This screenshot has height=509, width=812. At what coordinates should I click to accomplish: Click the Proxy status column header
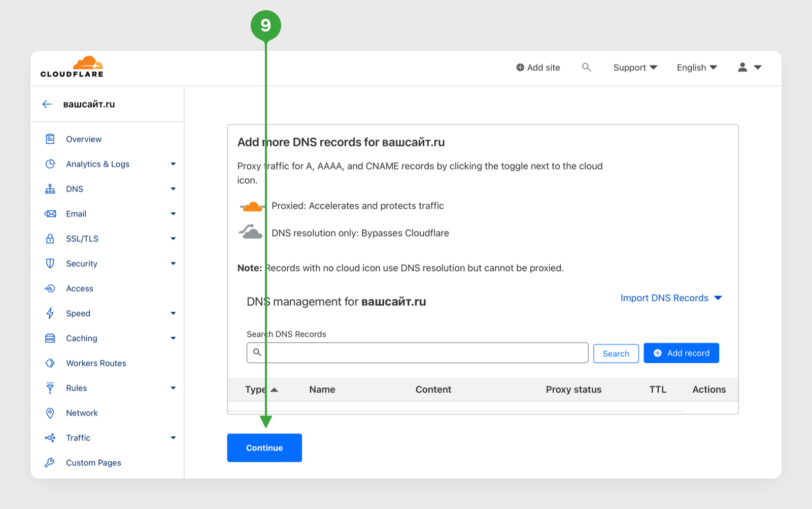point(573,390)
